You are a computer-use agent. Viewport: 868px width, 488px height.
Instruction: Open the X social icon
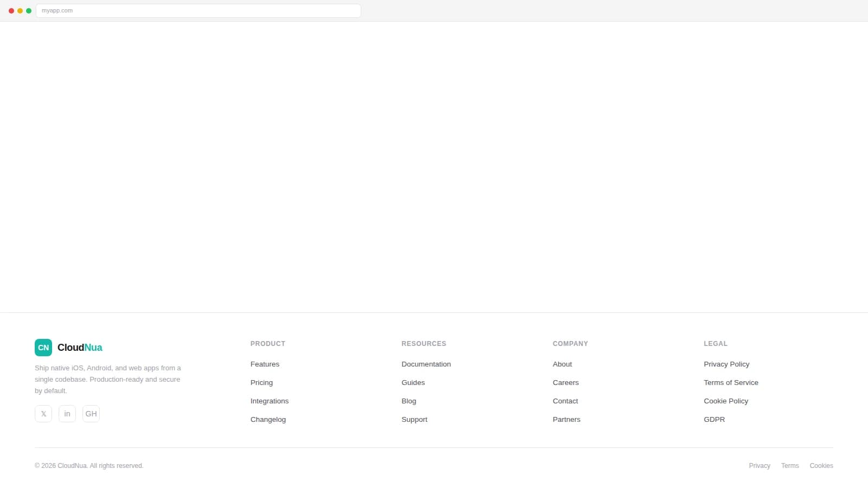[x=43, y=414]
